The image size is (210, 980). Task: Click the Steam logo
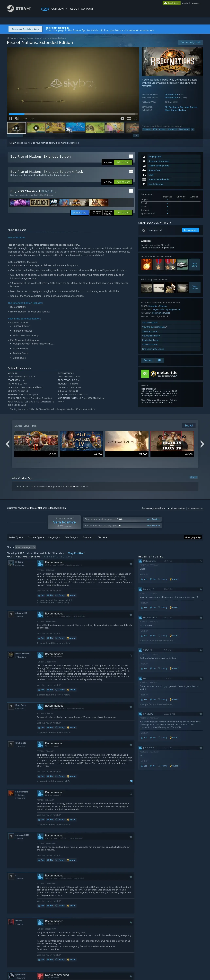18,8
